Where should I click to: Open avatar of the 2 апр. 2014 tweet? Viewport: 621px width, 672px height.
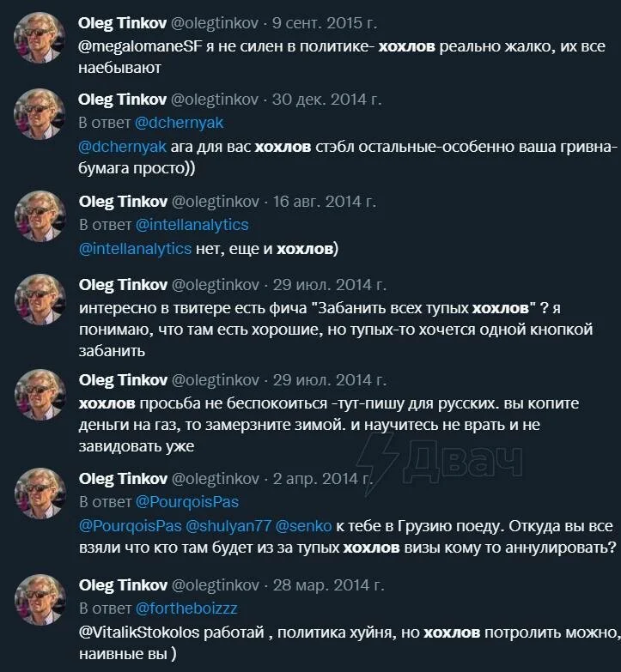[x=40, y=493]
